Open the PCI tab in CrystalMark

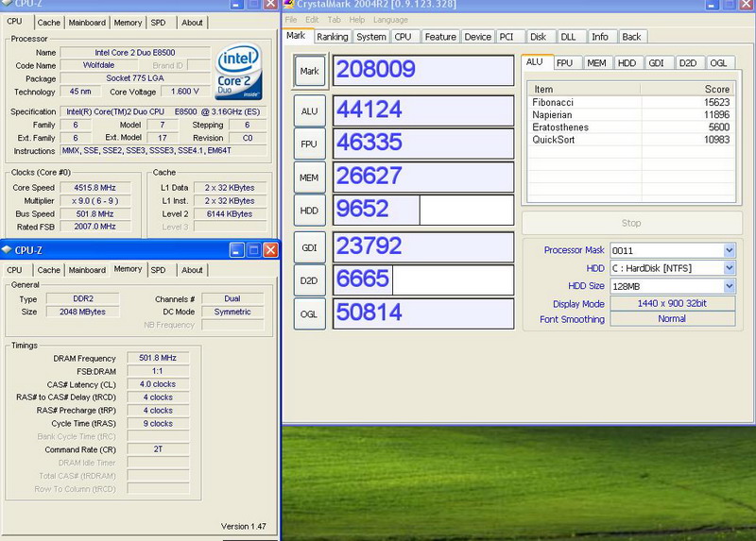click(509, 37)
